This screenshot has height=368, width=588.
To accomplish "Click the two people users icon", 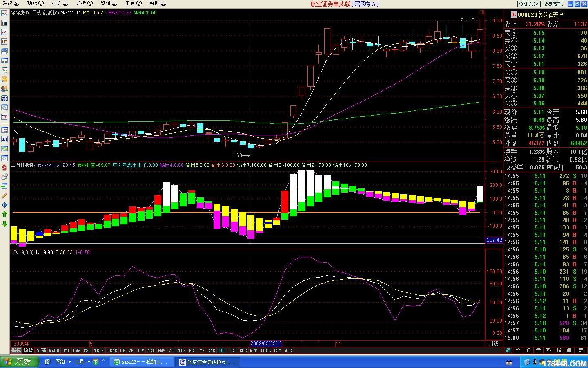I will [x=4, y=89].
